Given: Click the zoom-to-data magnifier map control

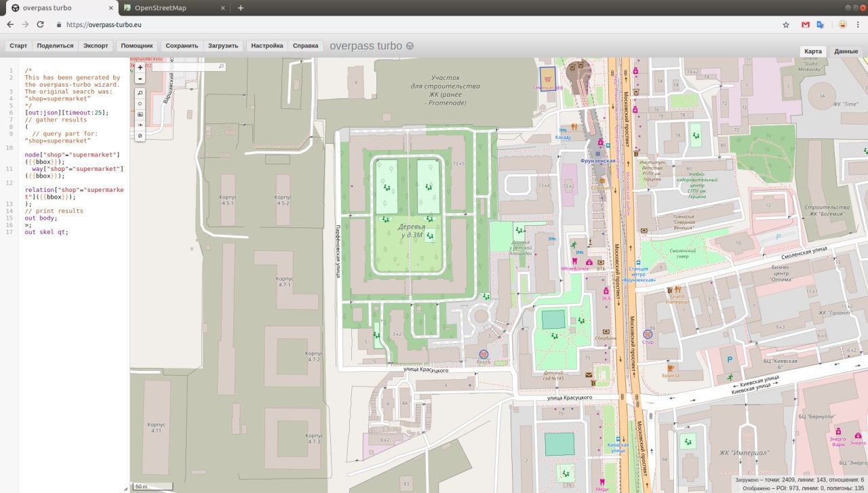Looking at the screenshot, I should [140, 92].
